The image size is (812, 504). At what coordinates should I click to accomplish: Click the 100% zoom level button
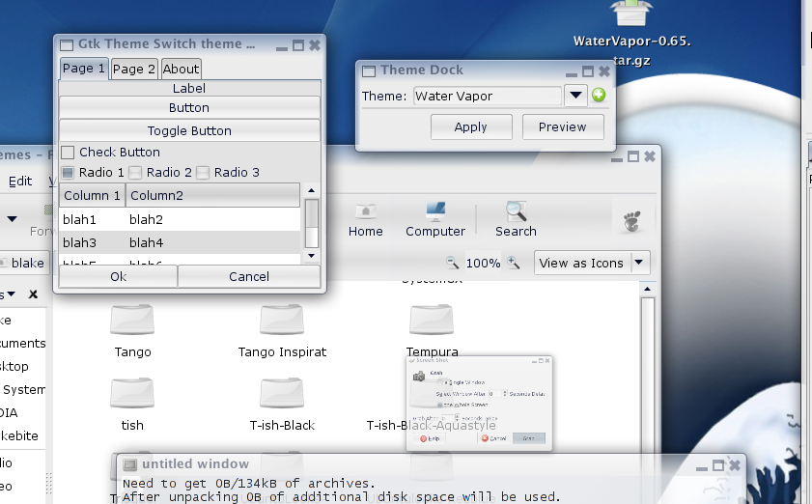coord(483,264)
